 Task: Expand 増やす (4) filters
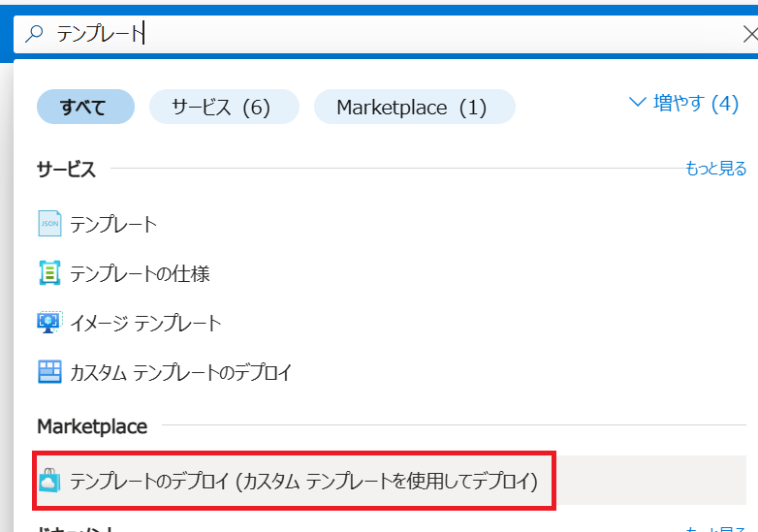click(x=683, y=103)
